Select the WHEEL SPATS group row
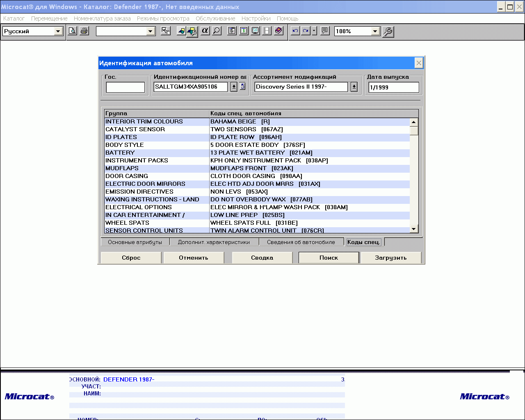The height and width of the screenshot is (420, 525). [257, 223]
